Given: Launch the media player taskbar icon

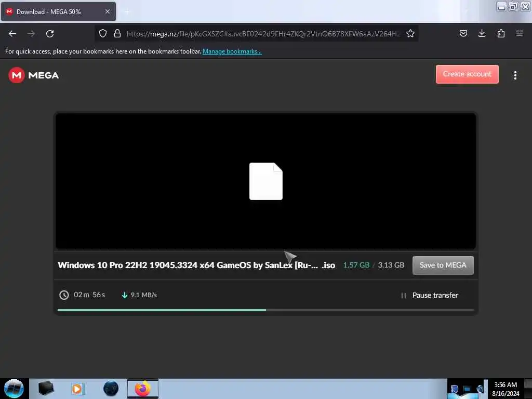Looking at the screenshot, I should 77,389.
